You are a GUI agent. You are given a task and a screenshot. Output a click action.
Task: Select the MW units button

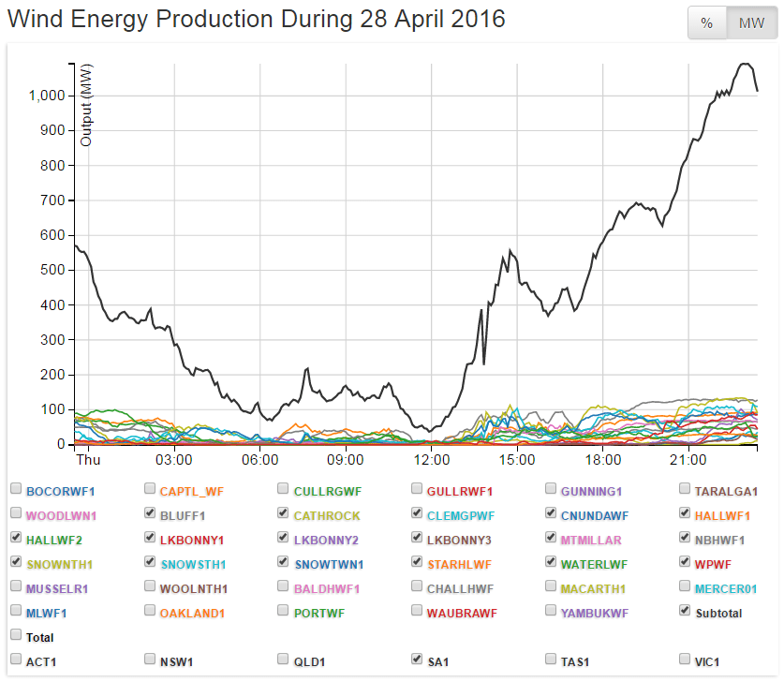pos(751,23)
